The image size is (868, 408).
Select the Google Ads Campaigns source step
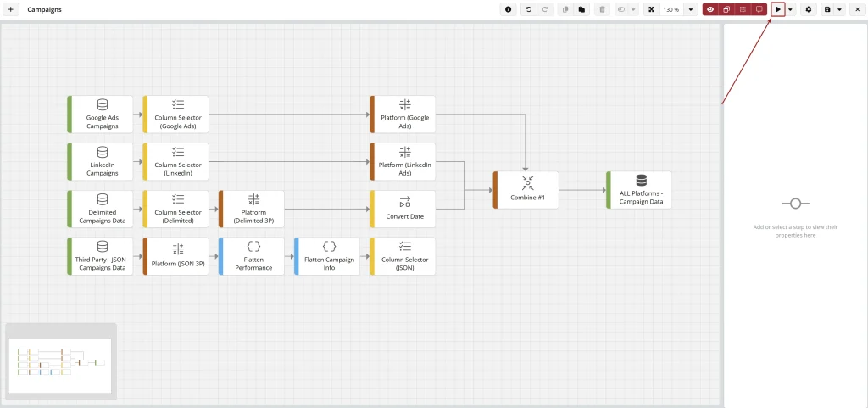coord(100,114)
